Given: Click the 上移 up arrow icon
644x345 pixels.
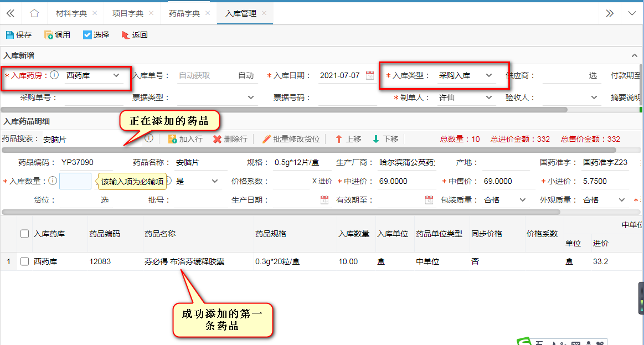Looking at the screenshot, I should 339,139.
